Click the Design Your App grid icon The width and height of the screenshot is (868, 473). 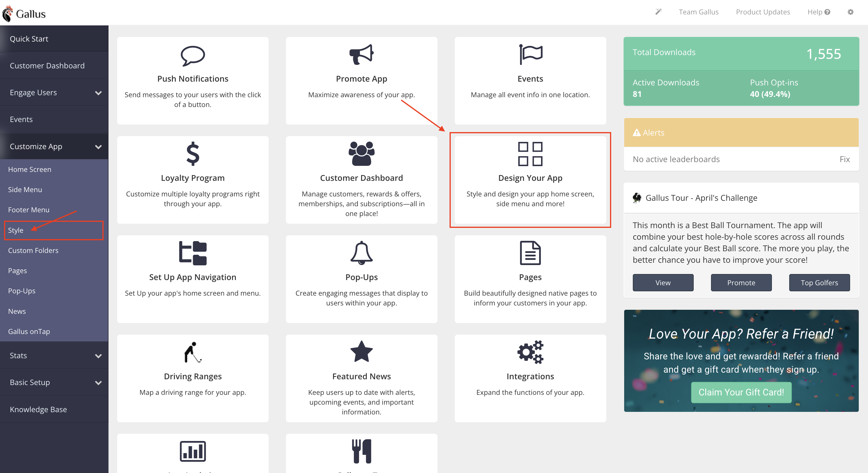pos(530,154)
